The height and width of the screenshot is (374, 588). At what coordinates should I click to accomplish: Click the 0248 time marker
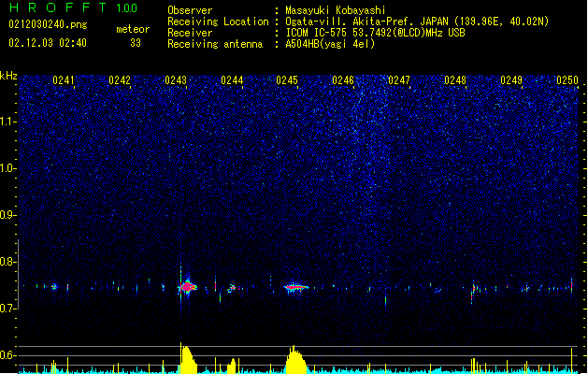pos(455,80)
